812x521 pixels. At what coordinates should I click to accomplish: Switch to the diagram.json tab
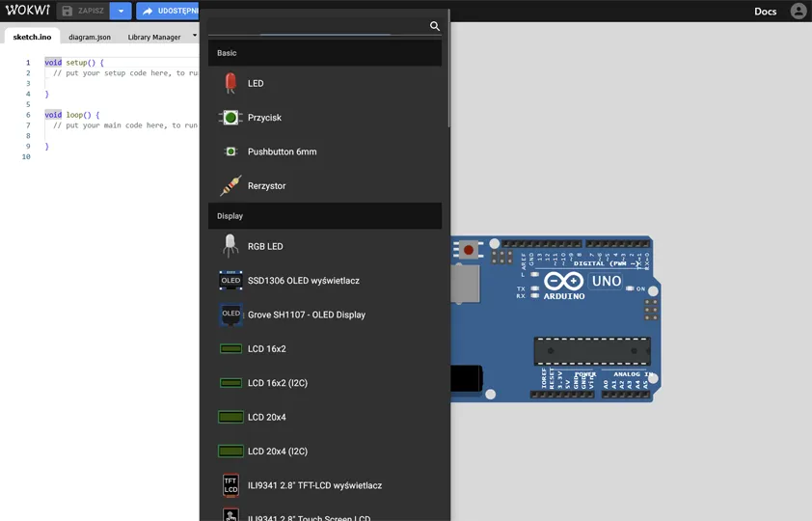click(90, 37)
